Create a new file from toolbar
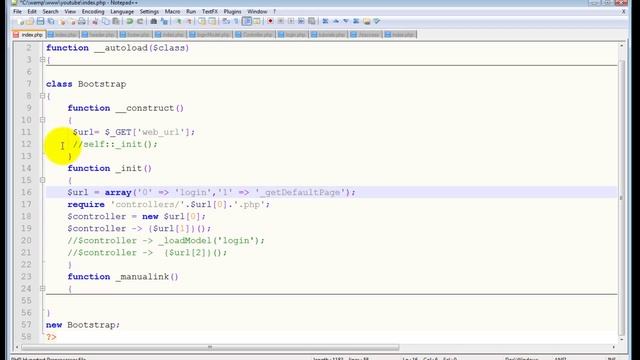The image size is (640, 360). [x=20, y=21]
